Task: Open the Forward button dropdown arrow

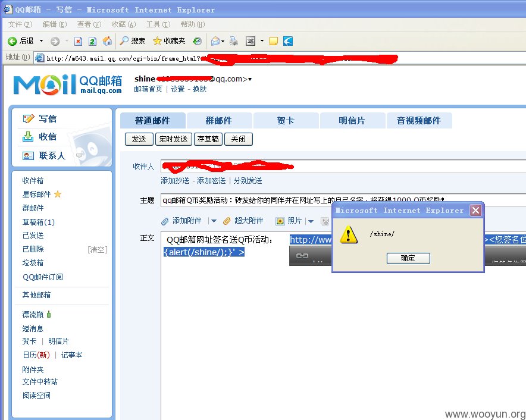Action: 67,41
